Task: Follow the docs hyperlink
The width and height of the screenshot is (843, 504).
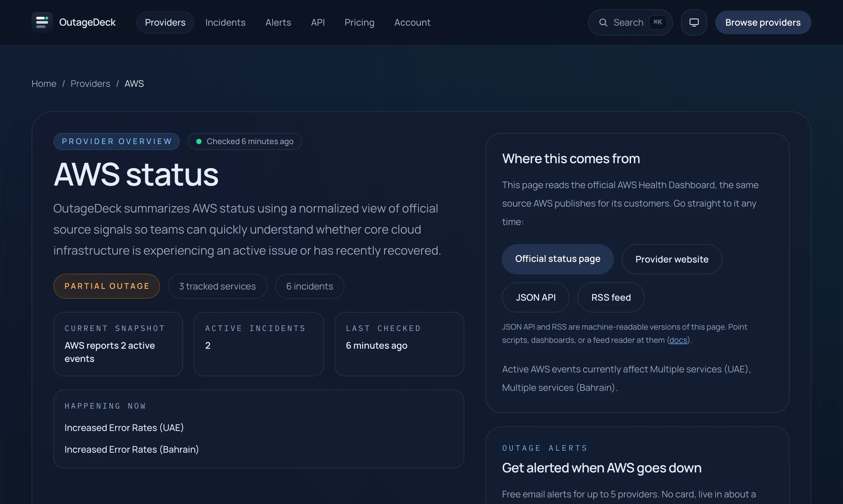Action: coord(678,340)
